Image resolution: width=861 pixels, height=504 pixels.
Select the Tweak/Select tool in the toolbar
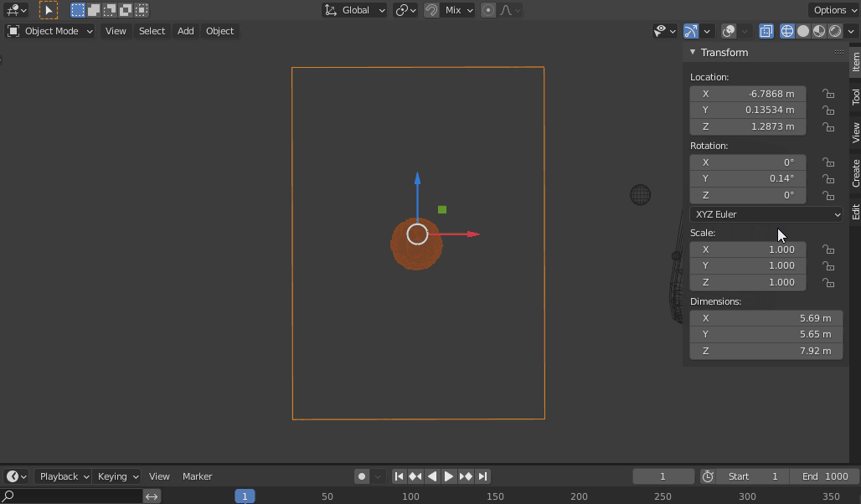point(48,10)
